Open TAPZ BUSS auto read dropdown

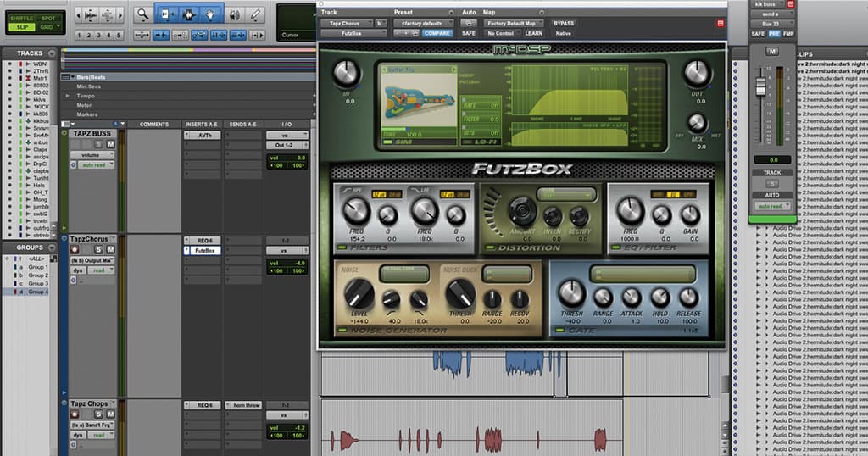[97, 165]
